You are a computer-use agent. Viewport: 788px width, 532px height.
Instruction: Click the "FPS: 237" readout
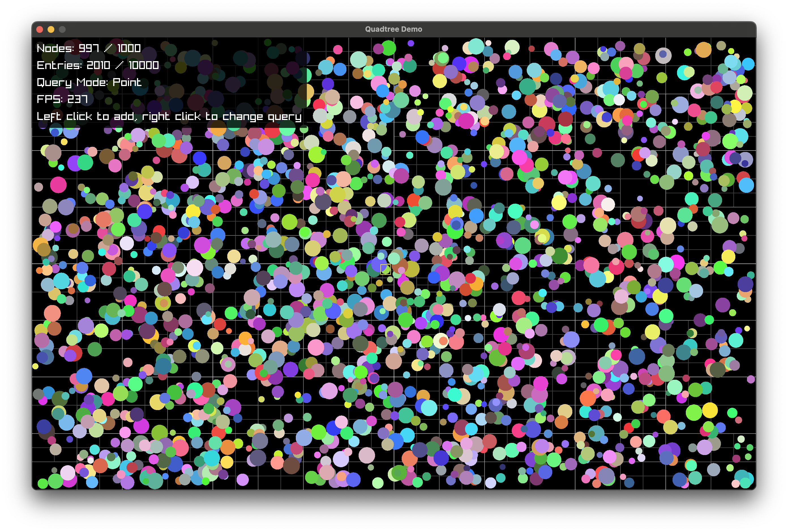[62, 99]
